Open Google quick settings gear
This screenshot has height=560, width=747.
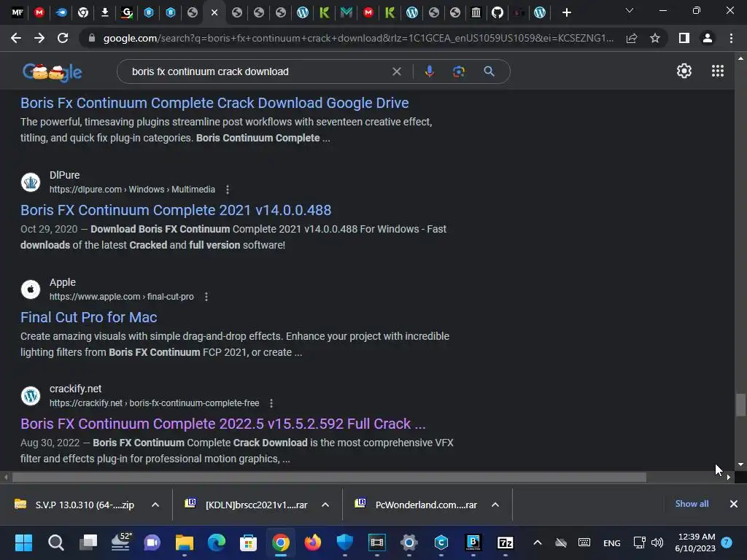[684, 71]
